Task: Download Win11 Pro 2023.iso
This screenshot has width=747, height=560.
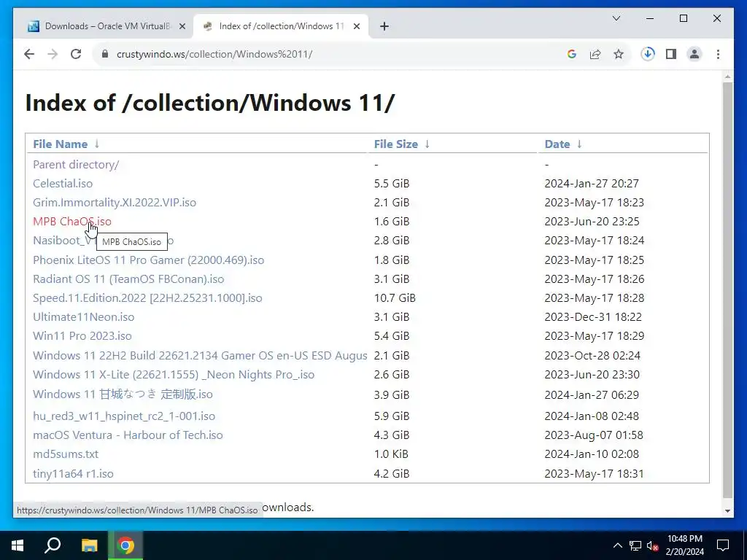Action: tap(82, 336)
